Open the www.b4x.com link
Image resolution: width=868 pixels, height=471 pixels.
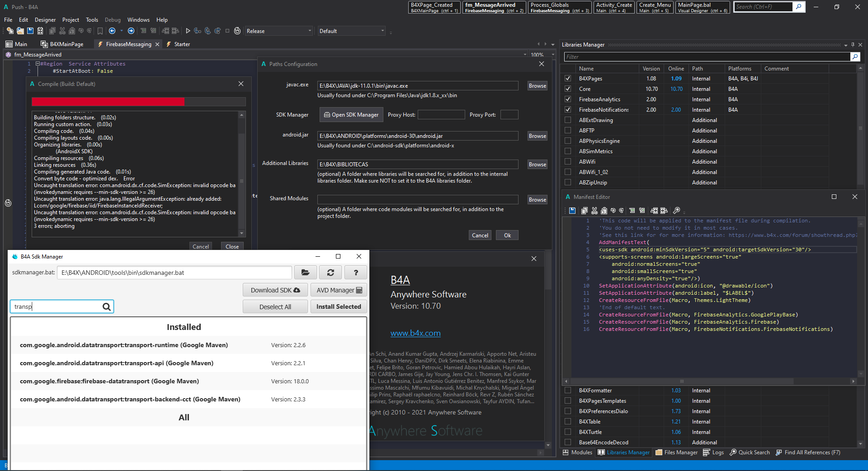point(415,333)
